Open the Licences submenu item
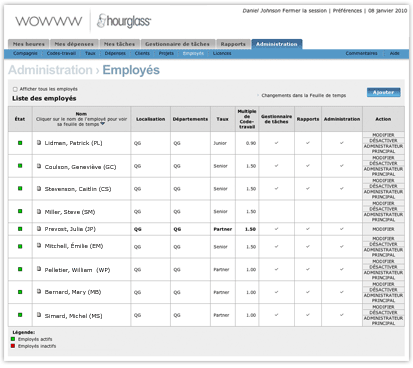The image size is (413, 368). [x=222, y=53]
